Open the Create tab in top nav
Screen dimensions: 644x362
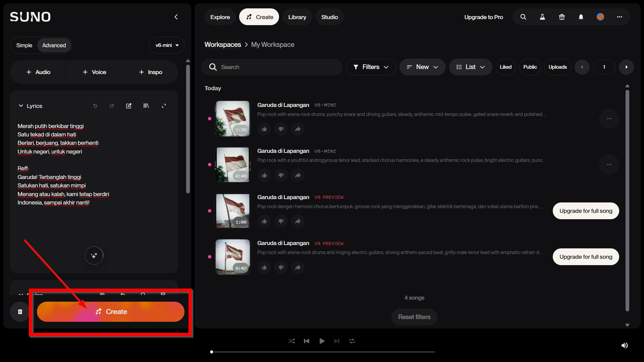(x=259, y=17)
